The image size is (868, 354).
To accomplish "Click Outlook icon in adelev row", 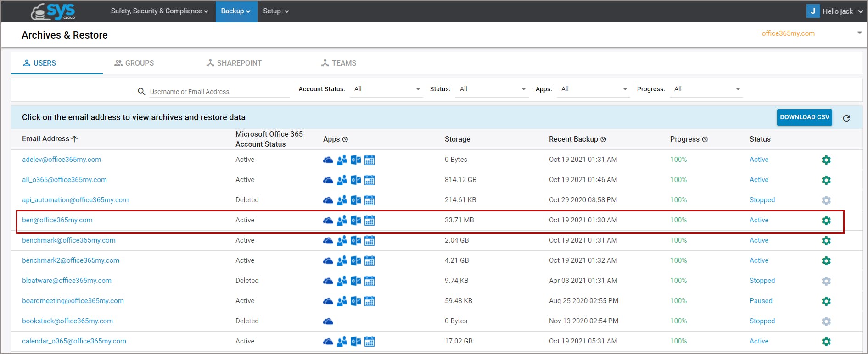I will [x=356, y=160].
